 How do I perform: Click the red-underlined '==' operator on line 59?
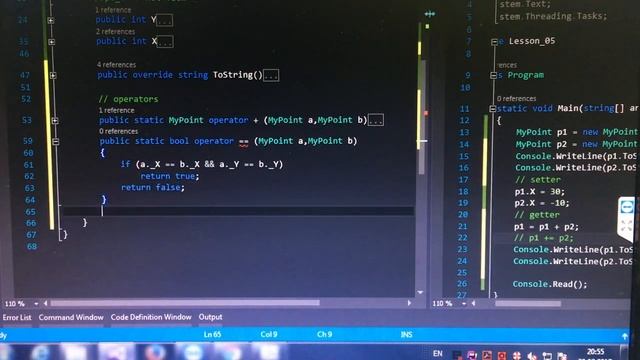(x=244, y=142)
